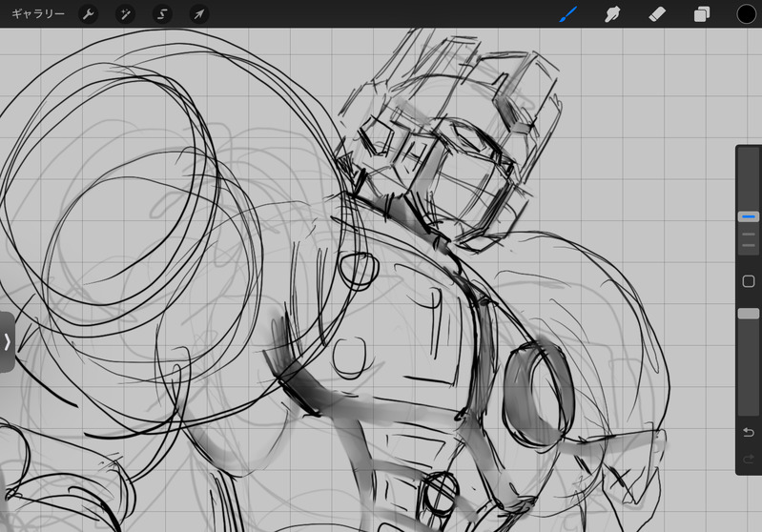Open the Layers panel
Viewport: 762px width, 532px height.
point(702,14)
